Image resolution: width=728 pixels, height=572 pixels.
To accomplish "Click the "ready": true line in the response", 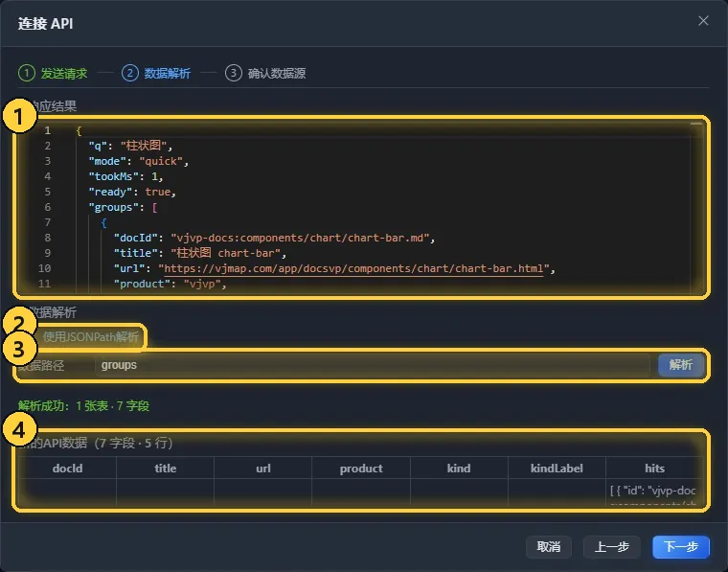I will (x=132, y=192).
